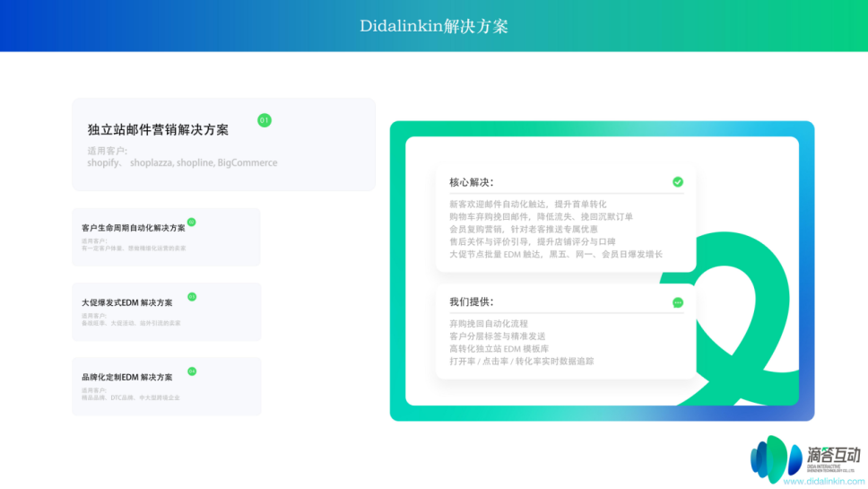Click the line '弃购挽回自动化流程'
Screen dimensions: 868x489
[488, 323]
